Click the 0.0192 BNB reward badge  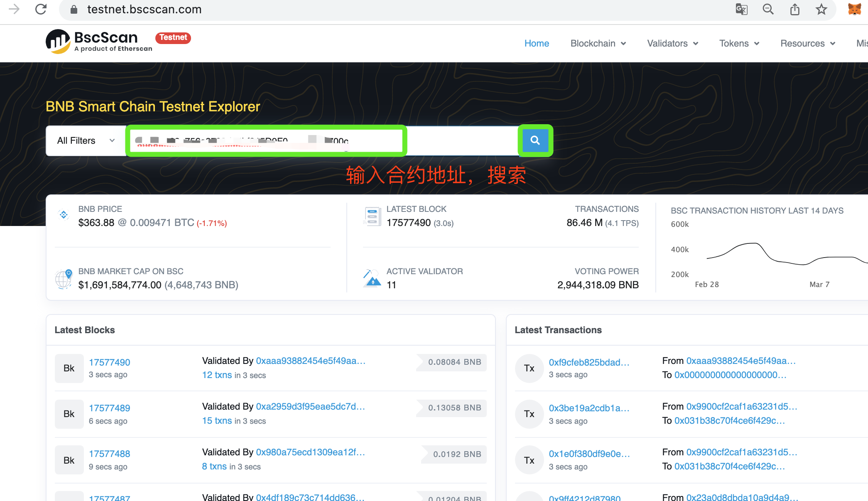(454, 454)
